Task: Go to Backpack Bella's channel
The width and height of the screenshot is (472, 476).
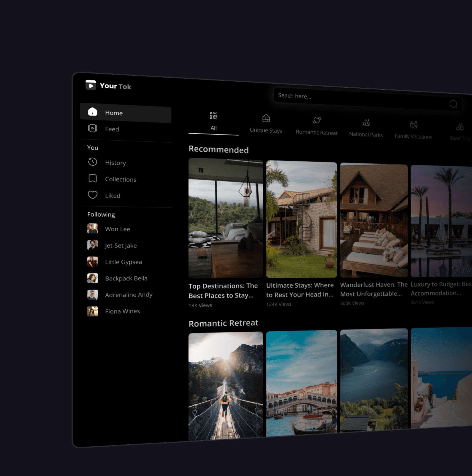Action: pyautogui.click(x=126, y=278)
